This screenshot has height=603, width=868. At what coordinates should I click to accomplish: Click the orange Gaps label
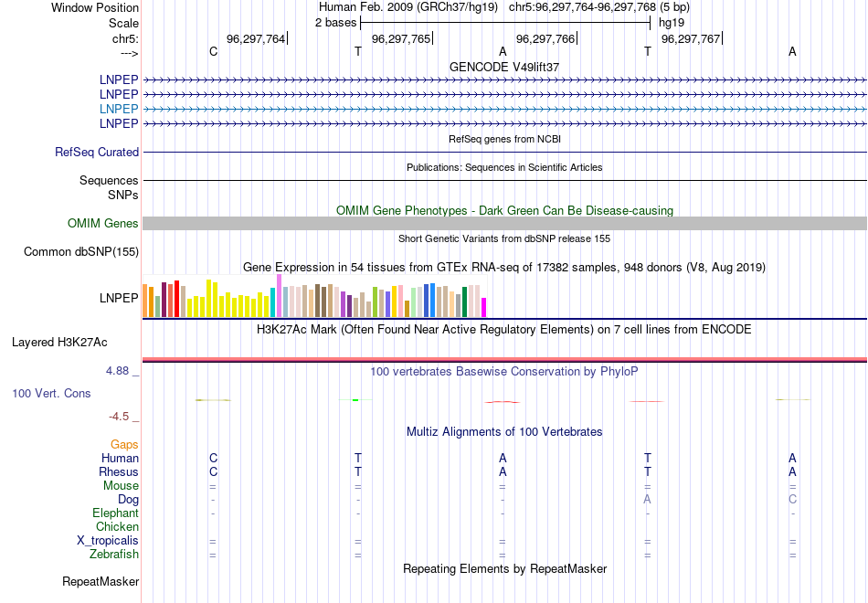pos(124,445)
